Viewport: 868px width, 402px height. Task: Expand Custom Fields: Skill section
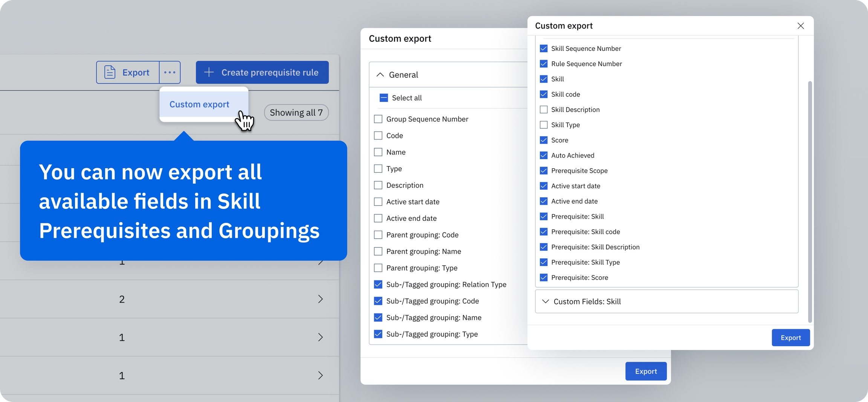point(545,301)
